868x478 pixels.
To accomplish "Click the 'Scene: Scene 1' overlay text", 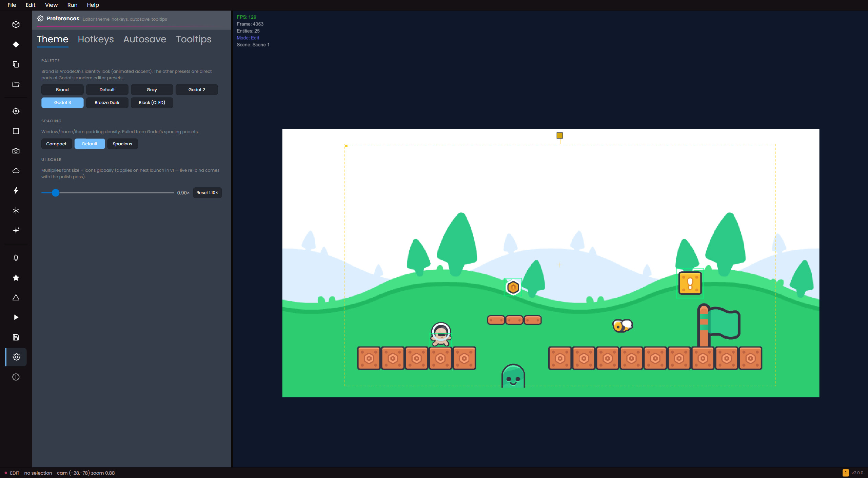I will pos(253,45).
